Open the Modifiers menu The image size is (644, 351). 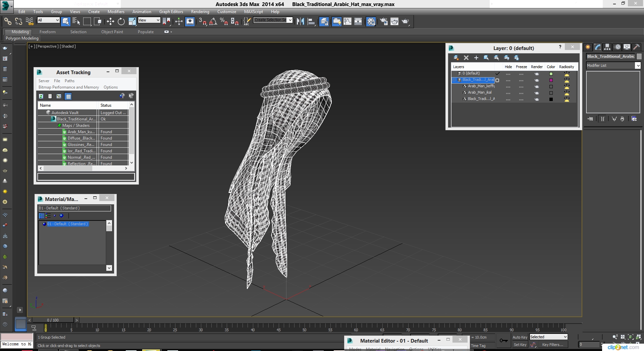click(x=116, y=12)
